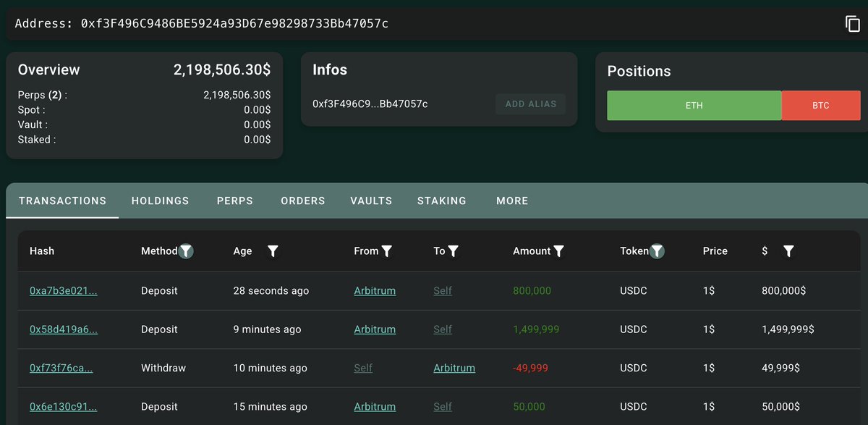868x425 pixels.
Task: Open transaction hash 0xf73f76ca link
Action: coord(61,368)
